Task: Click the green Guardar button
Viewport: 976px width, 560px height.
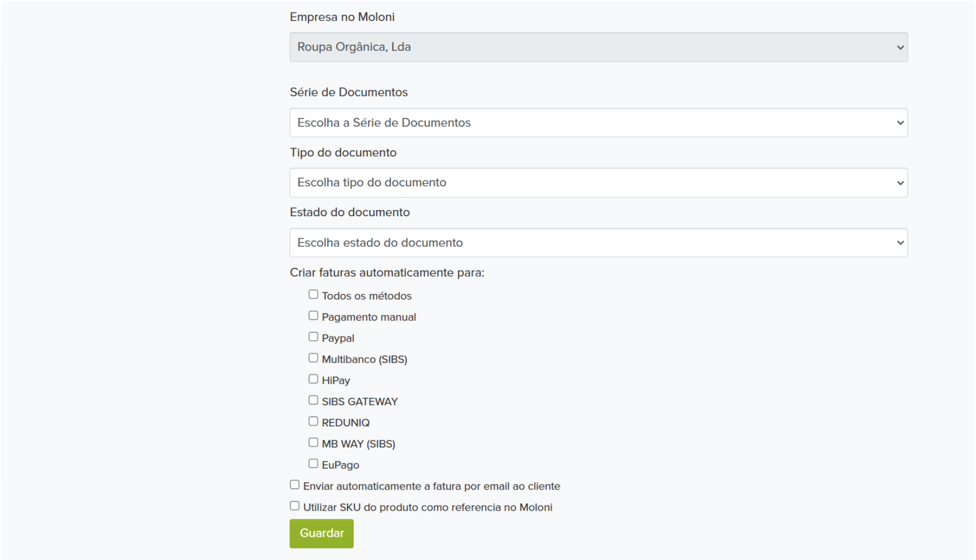Action: pos(321,533)
